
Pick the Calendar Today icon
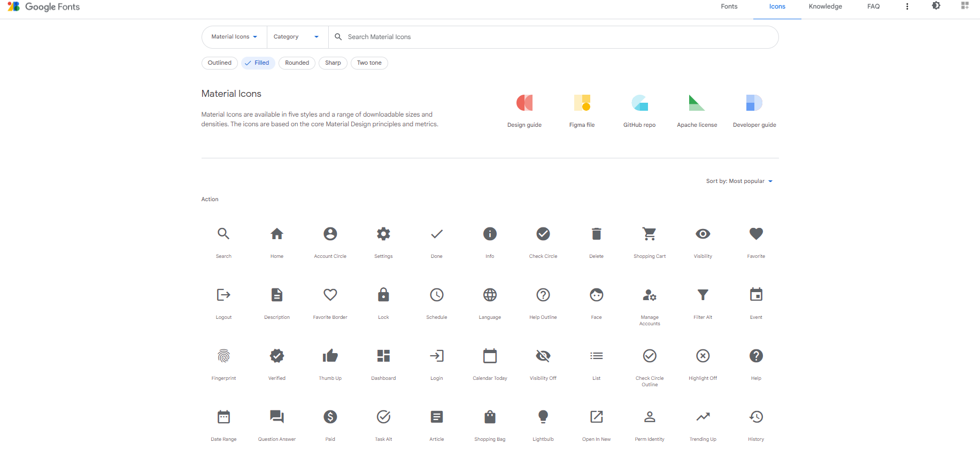pos(490,356)
